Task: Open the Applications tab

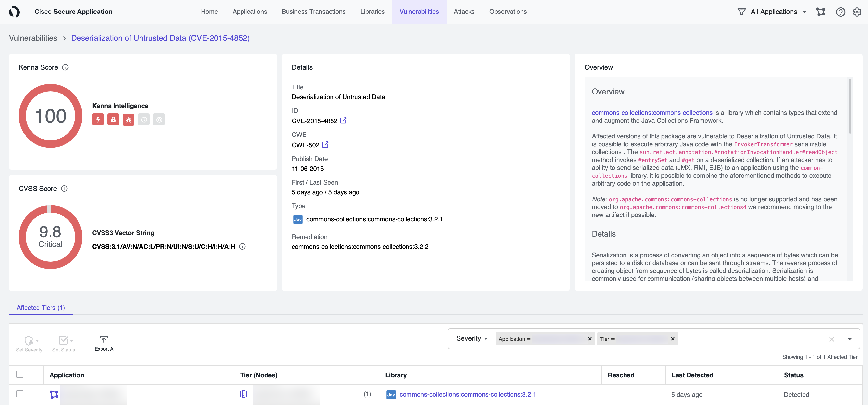Action: pyautogui.click(x=250, y=12)
